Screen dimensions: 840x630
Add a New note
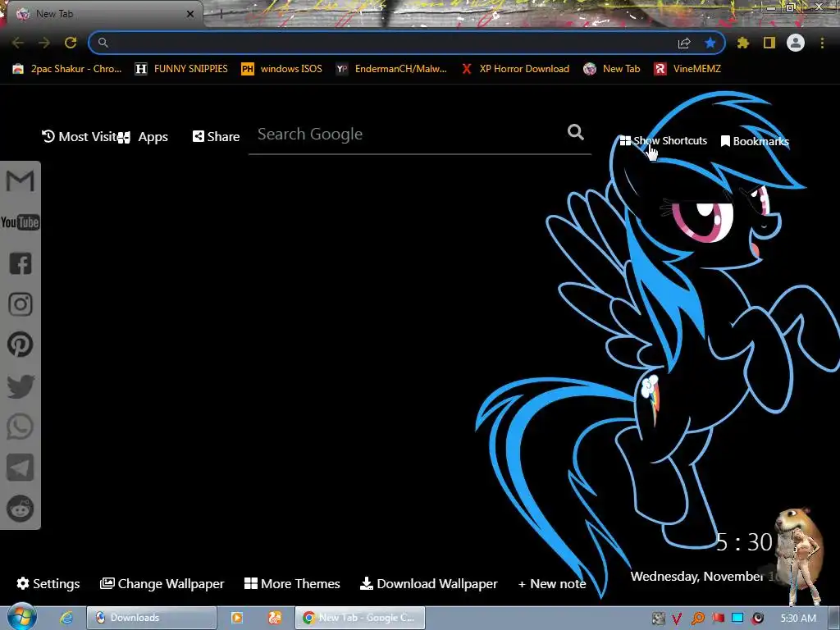click(x=552, y=584)
